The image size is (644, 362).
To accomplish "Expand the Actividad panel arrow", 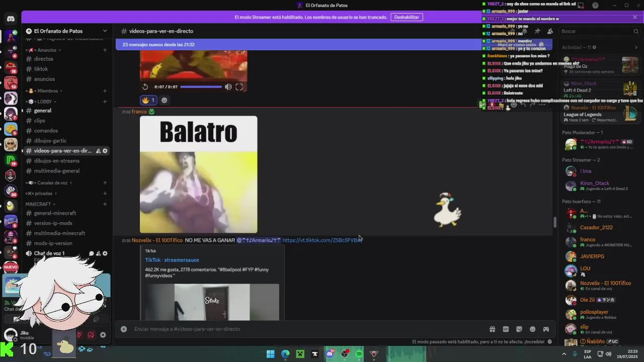I will point(635,47).
